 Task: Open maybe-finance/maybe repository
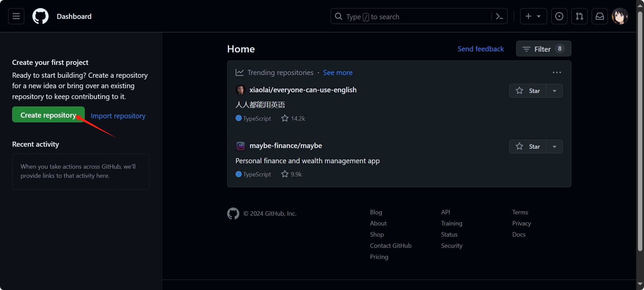(286, 146)
